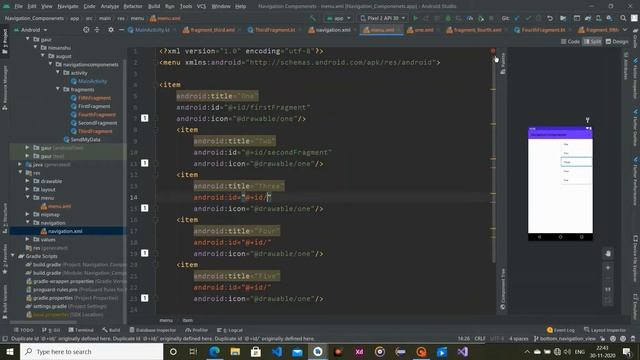The height and width of the screenshot is (360, 640).
Task: Open the app run configuration dropdown
Action: [x=338, y=18]
